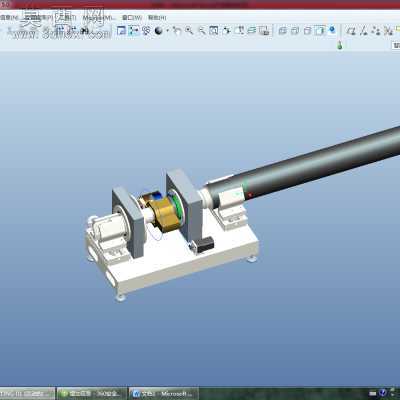Select the Zoom In magnifier
The image size is (400, 400).
pyautogui.click(x=189, y=31)
